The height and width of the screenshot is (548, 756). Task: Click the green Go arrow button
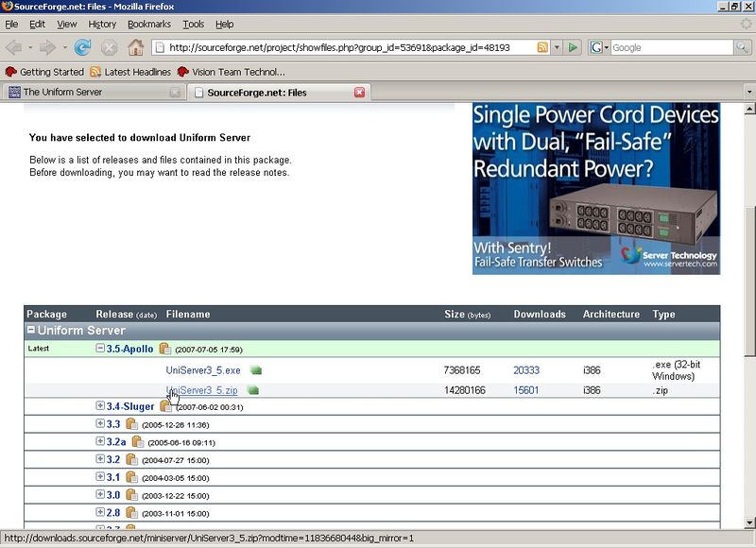point(573,47)
